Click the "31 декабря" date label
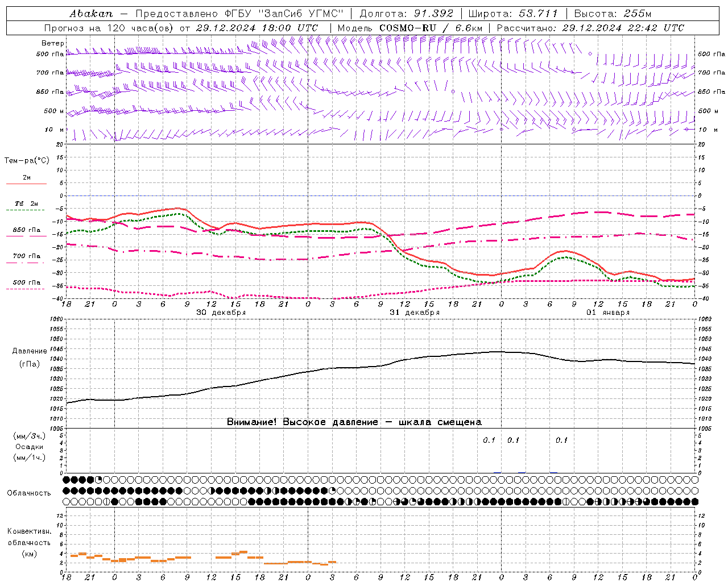Screen dimensions: 728x582 (x=415, y=313)
